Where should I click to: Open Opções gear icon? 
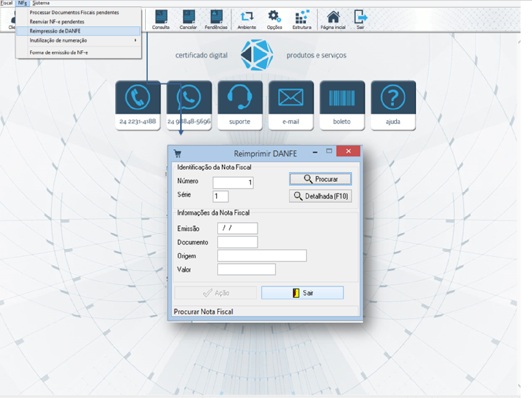(x=274, y=20)
